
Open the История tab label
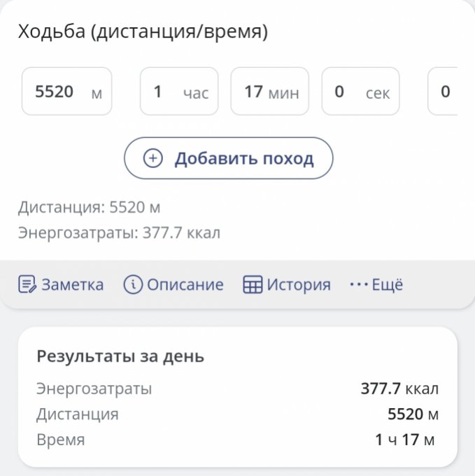click(x=298, y=285)
